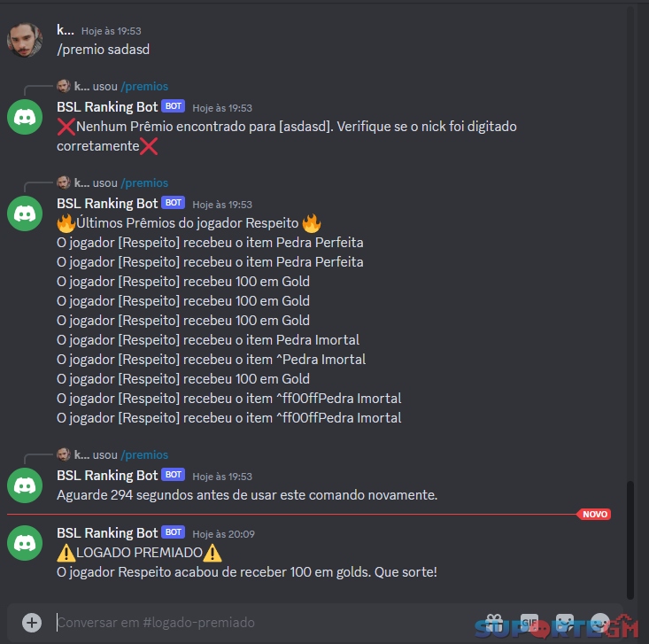Image resolution: width=649 pixels, height=644 pixels.
Task: Open the gift Nitro icon
Action: pos(494,622)
